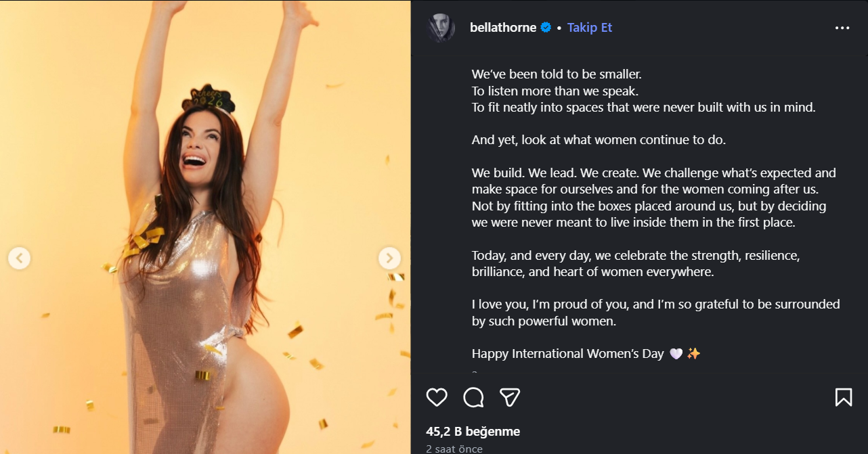868x454 pixels.
Task: Click the "Happy International Women's Day" line
Action: 567,354
